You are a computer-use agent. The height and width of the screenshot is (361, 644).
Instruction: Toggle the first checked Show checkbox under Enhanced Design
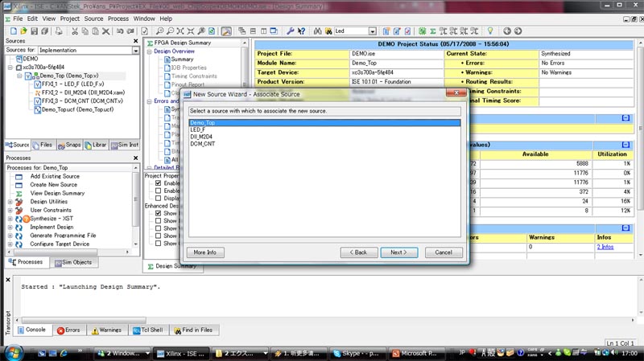[158, 213]
